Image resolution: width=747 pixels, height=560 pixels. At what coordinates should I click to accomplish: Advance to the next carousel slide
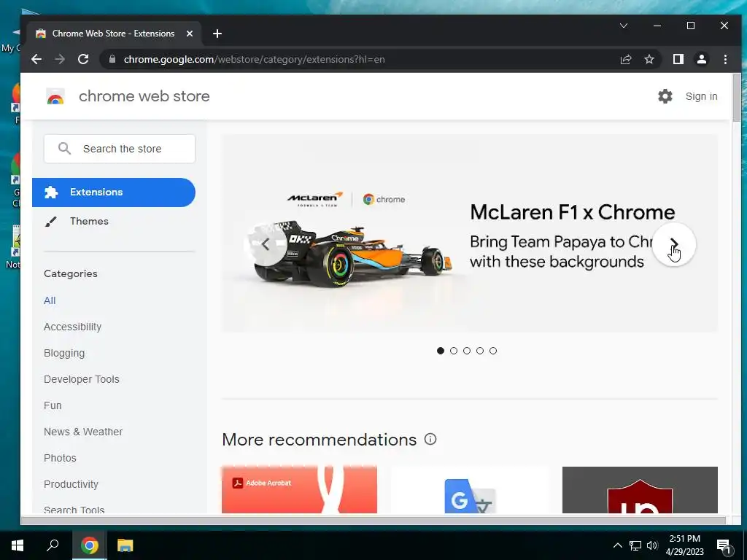click(x=673, y=244)
